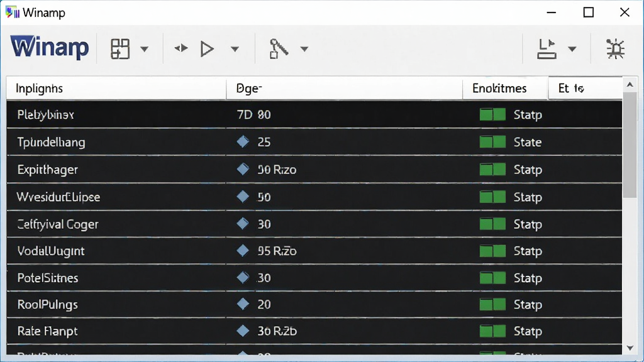Click the blue diamond in RoolPulngs row
The width and height of the screenshot is (644, 362).
243,304
